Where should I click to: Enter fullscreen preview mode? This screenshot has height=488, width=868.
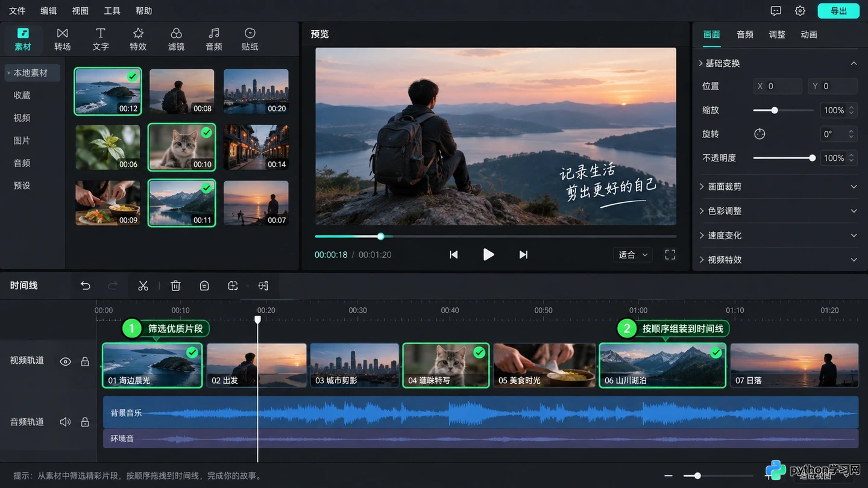[x=670, y=255]
